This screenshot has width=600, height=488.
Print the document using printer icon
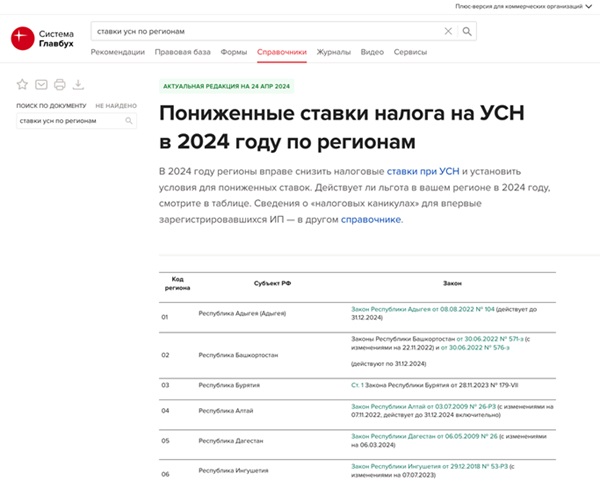[x=60, y=84]
